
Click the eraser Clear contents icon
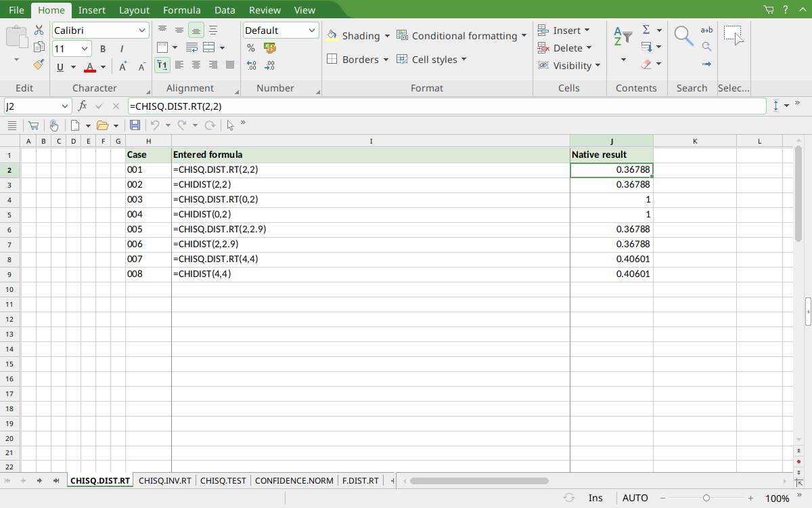[646, 64]
